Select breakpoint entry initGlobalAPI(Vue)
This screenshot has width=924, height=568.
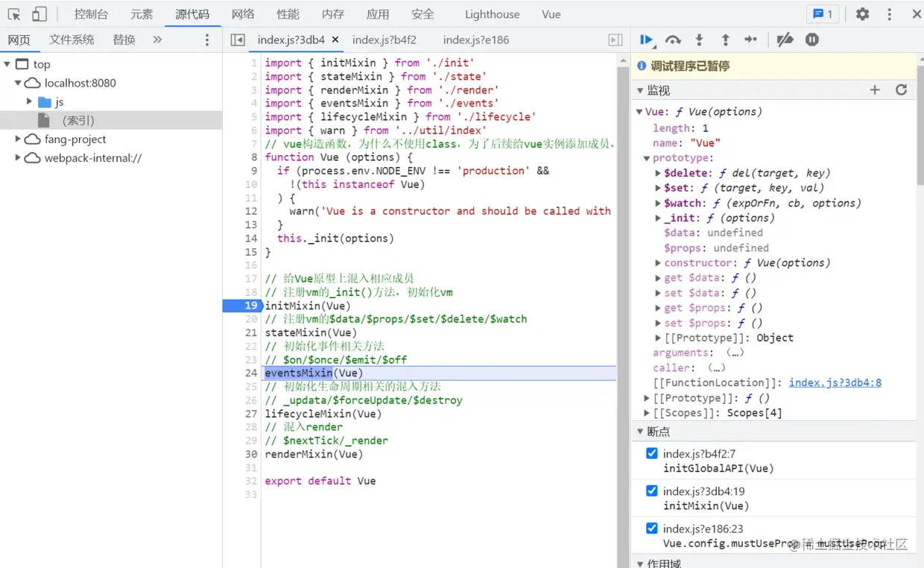(x=718, y=468)
